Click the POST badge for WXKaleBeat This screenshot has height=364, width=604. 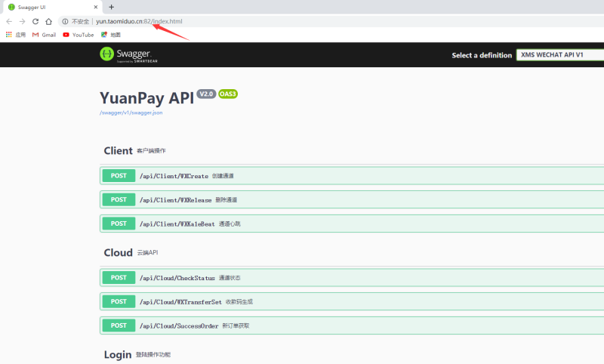click(119, 224)
